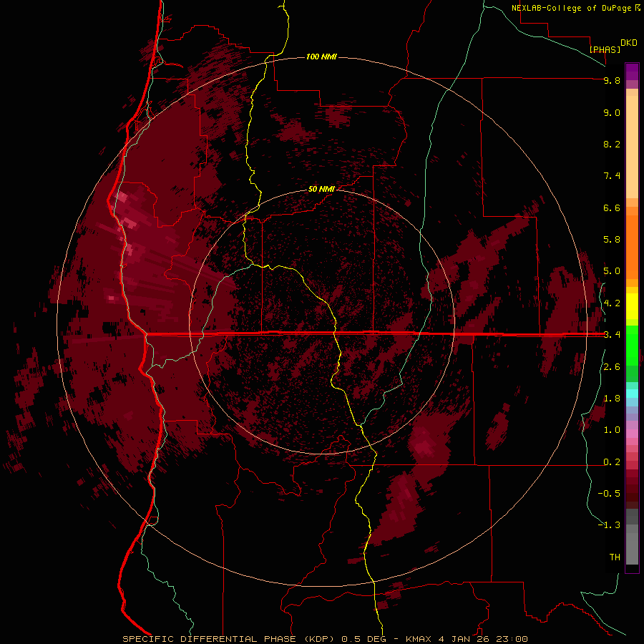Click the [PHAS] legend heading

pos(605,49)
